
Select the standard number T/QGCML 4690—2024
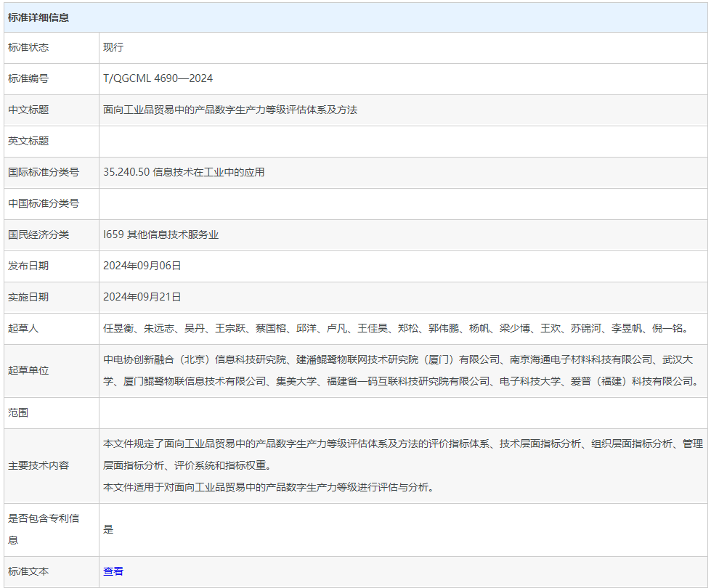[158, 78]
